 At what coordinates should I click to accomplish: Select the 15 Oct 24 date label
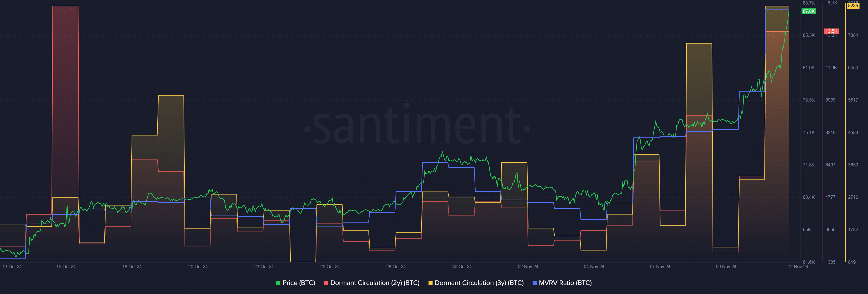point(66,267)
